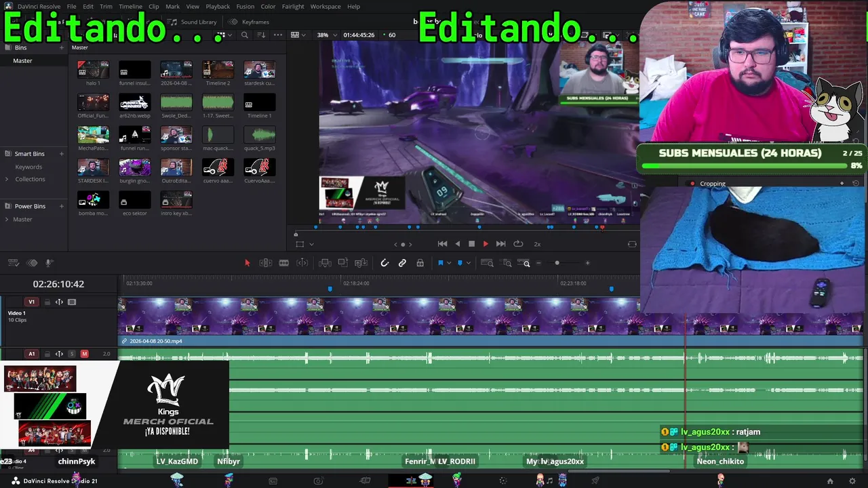Disable the Video 1 track
This screenshot has height=488, width=868.
point(72,302)
